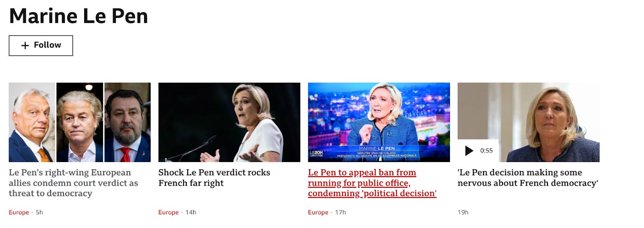Open portrait of man with orange tie
This screenshot has height=228, width=644.
click(x=32, y=122)
